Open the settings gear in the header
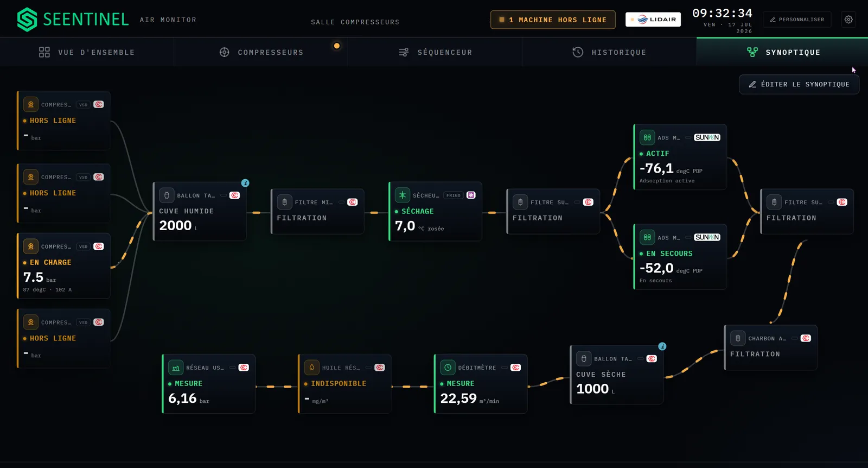The width and height of the screenshot is (868, 468). 848,20
